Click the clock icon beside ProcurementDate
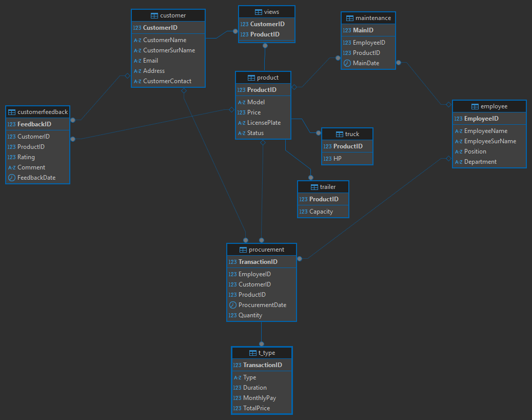Viewport: 532px width, 420px height. tap(233, 305)
